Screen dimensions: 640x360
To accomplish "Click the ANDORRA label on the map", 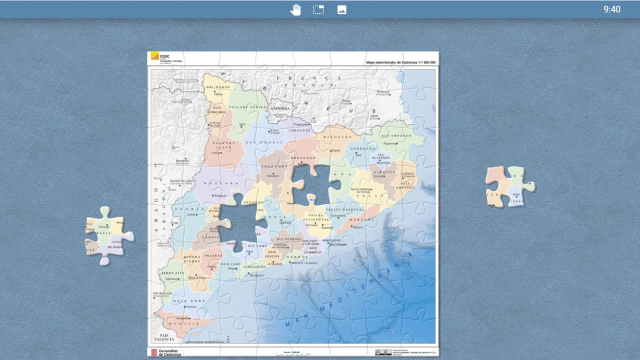I will pos(280,108).
